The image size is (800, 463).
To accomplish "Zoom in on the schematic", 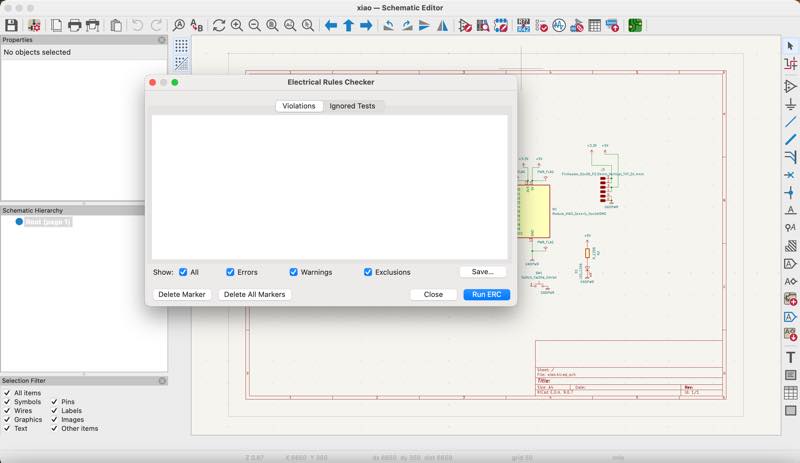I will tap(237, 25).
